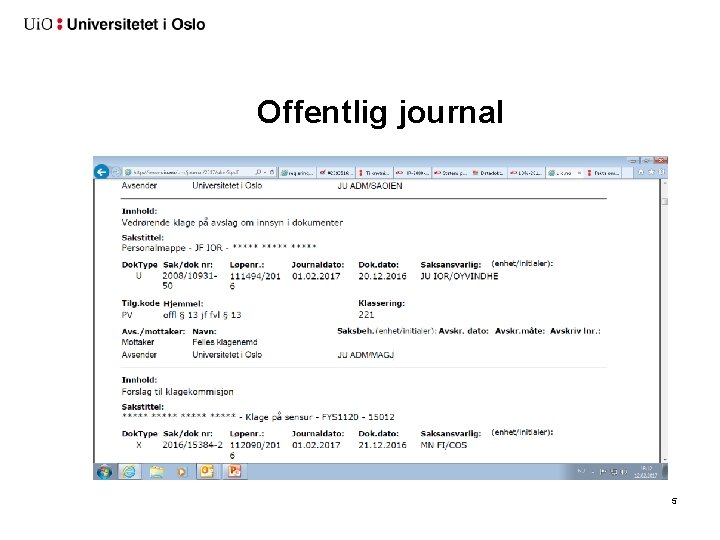Click the Action Center flag tray icon
This screenshot has height=540, width=720.
click(x=603, y=472)
